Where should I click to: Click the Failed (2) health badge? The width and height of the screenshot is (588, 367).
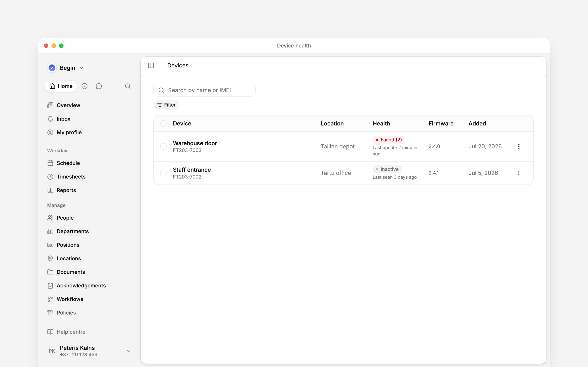click(x=389, y=140)
